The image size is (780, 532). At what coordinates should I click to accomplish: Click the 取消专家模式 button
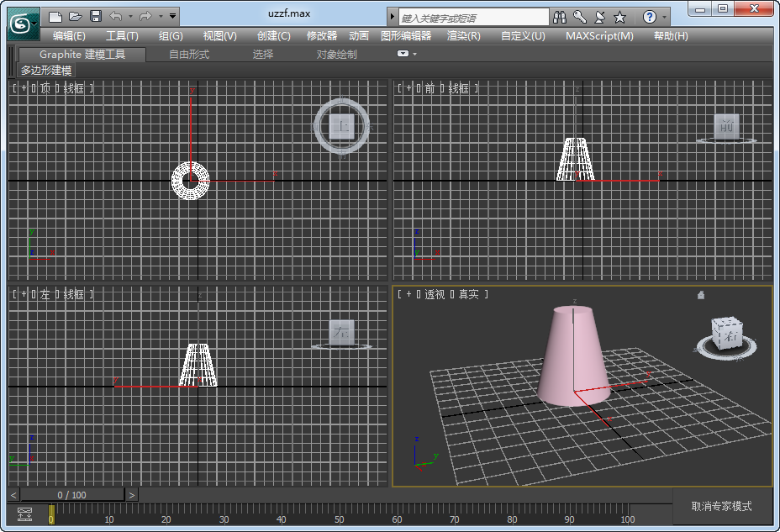tap(721, 506)
